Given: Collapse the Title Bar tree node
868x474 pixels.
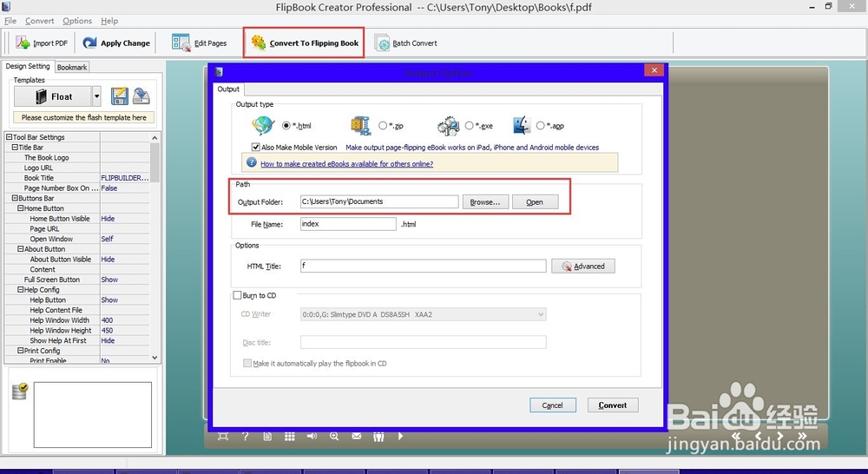Looking at the screenshot, I should point(15,148).
